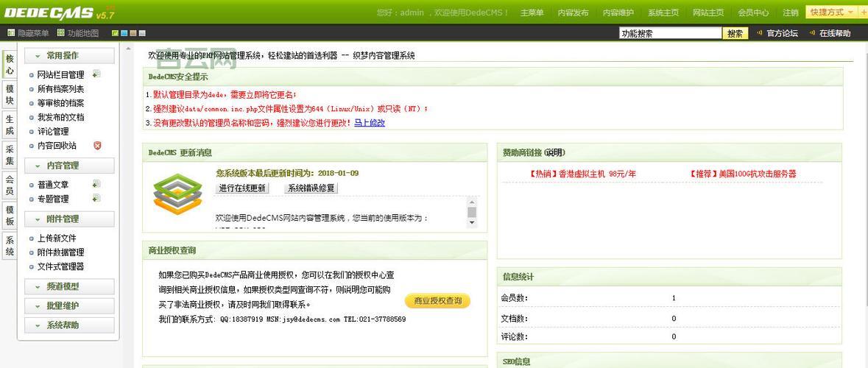Viewport: 868px width, 368px height.
Task: Click the 进行在线更新 button
Action: 242,188
